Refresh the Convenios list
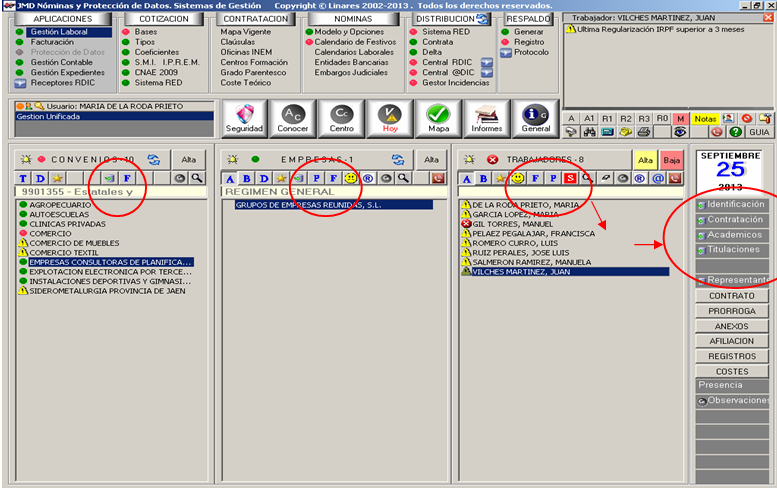 pyautogui.click(x=154, y=160)
